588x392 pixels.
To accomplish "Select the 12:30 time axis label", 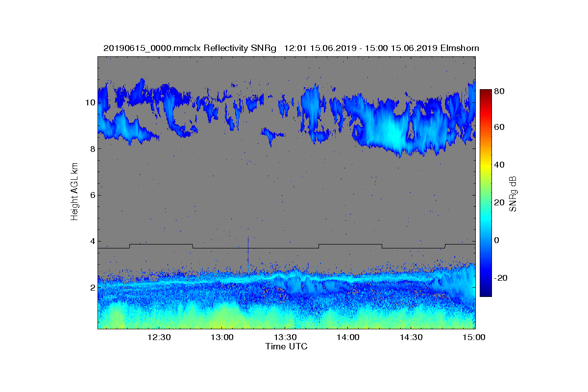I will tap(159, 337).
